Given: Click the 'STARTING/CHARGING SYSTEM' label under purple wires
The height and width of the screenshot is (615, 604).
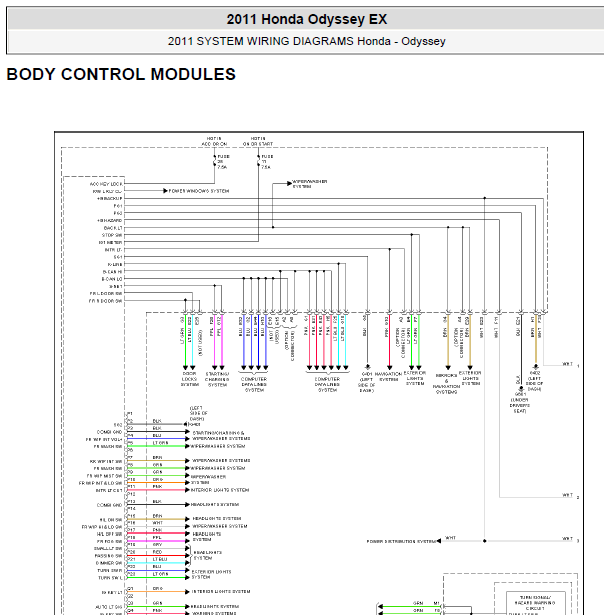Looking at the screenshot, I should point(218,380).
